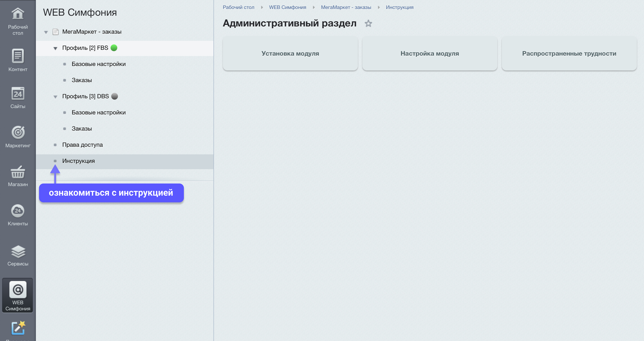Screen dimensions: 644x341
Task: Collapse the Профиль [2] FBS node
Action: click(55, 48)
